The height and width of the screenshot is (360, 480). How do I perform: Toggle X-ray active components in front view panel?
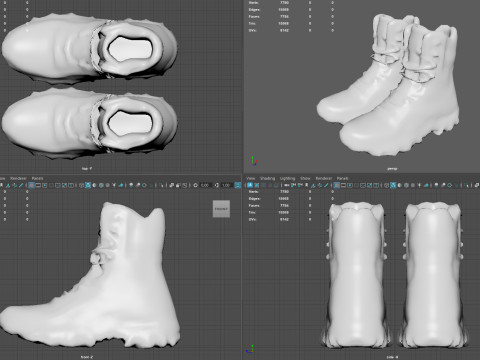click(178, 185)
